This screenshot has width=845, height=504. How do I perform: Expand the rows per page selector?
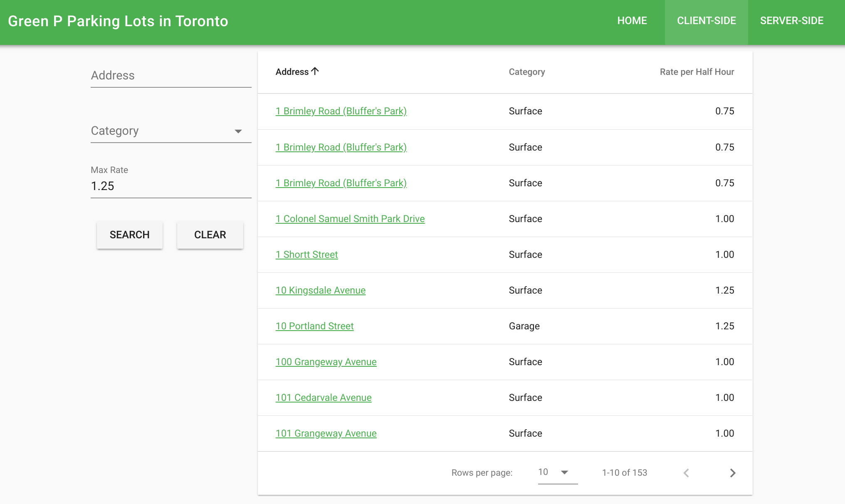click(557, 472)
